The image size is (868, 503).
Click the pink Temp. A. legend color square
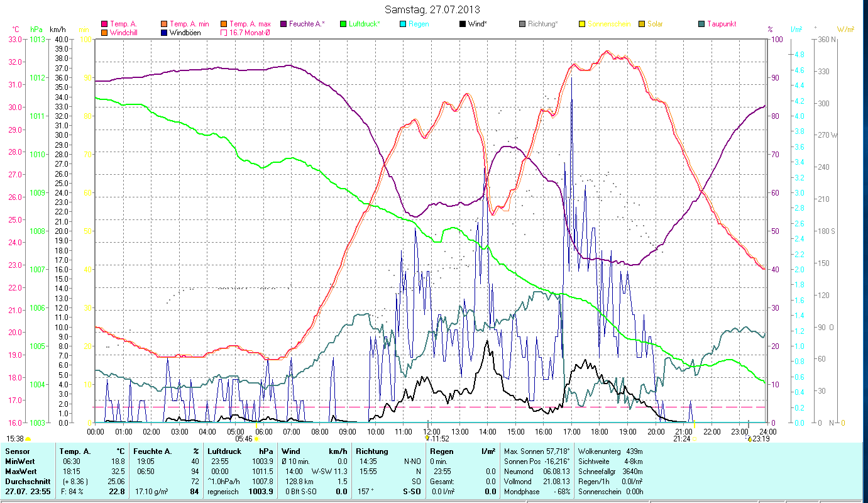pyautogui.click(x=104, y=24)
